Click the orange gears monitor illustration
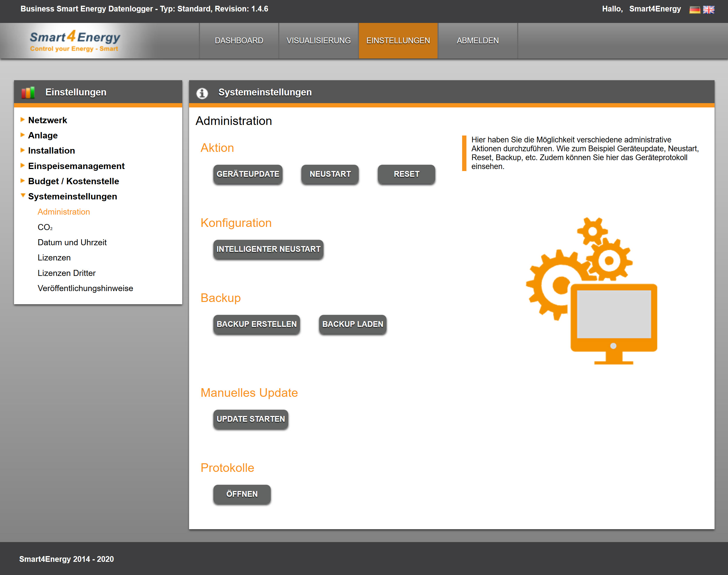728x575 pixels. point(592,291)
